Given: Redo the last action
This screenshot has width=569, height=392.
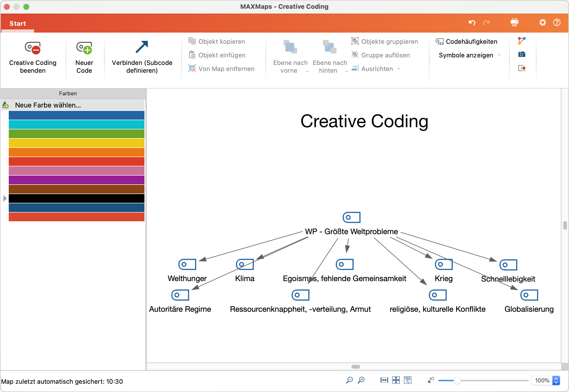Looking at the screenshot, I should (x=486, y=23).
